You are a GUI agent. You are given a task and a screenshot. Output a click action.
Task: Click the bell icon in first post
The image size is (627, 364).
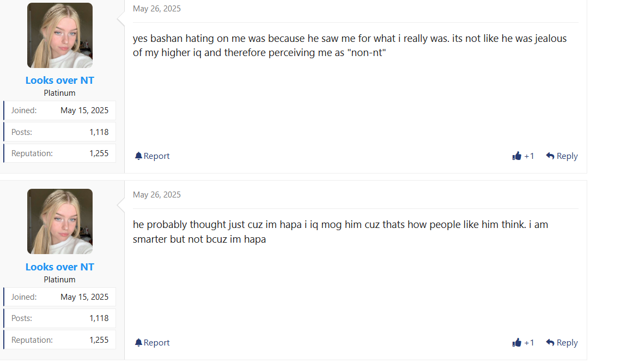138,156
